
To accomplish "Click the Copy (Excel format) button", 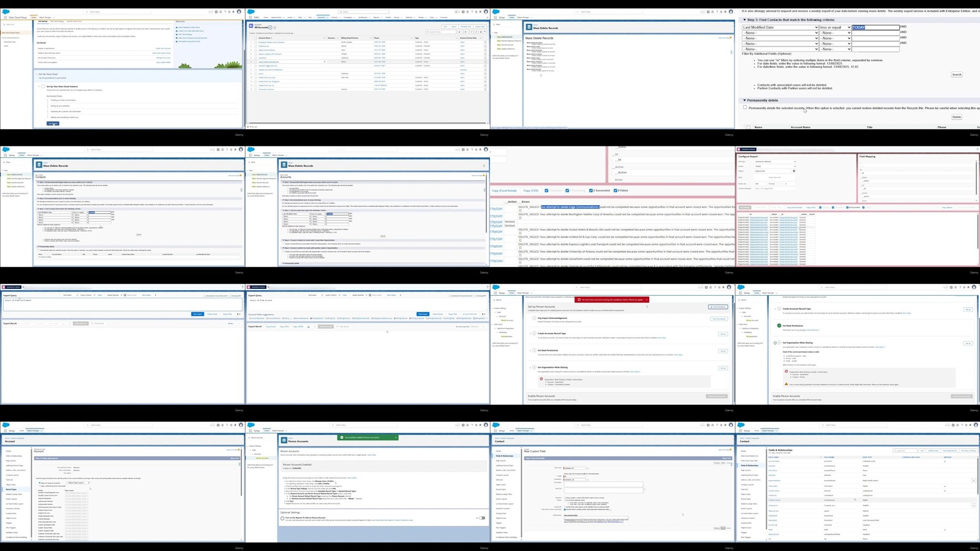I will [505, 190].
